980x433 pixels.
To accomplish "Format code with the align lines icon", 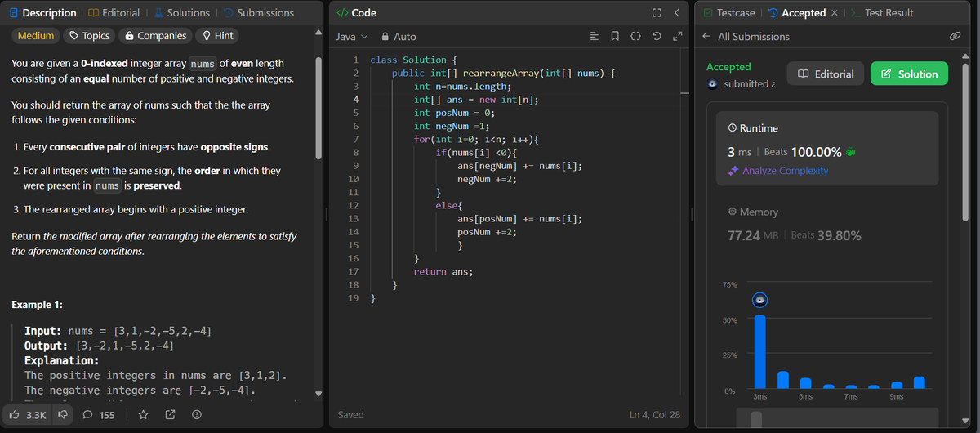I will coord(595,37).
